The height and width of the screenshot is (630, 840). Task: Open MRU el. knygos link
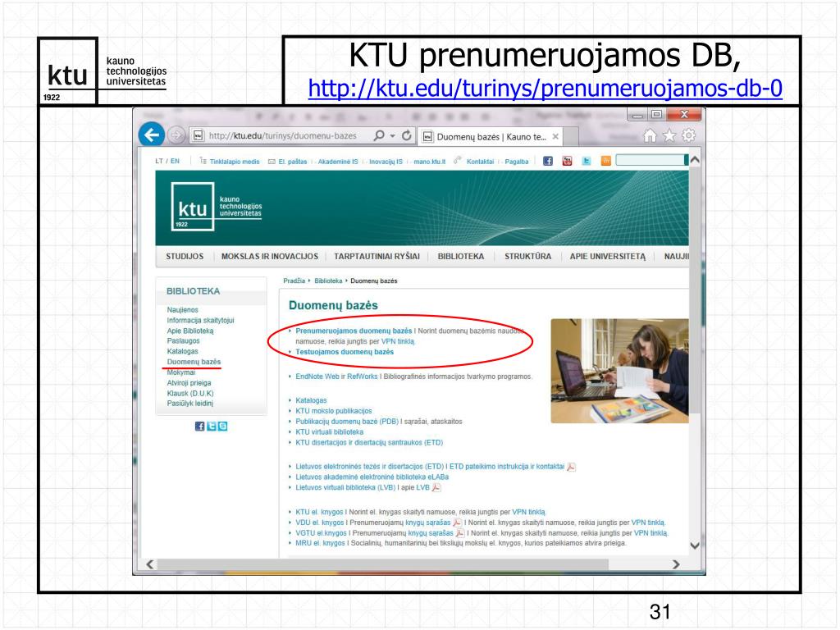321,543
